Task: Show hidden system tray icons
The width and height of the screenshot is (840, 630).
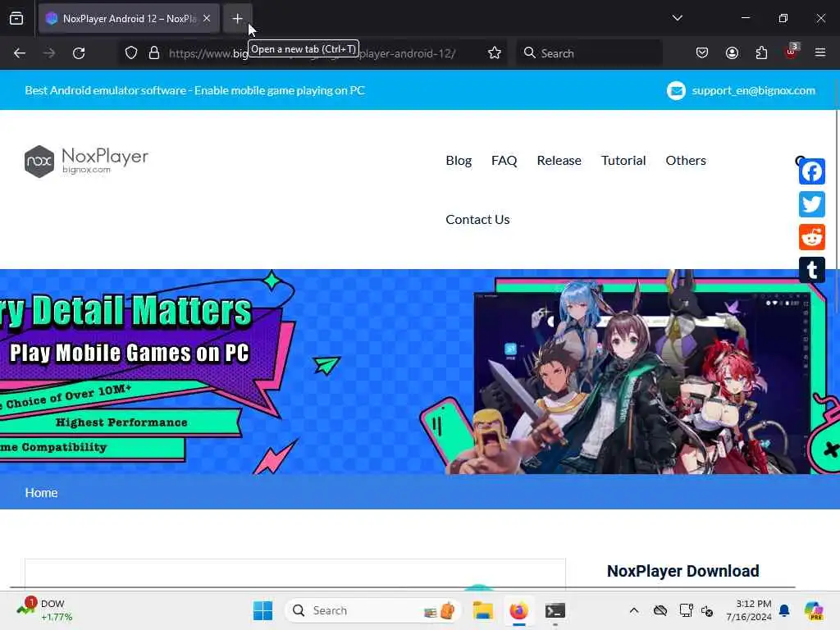Action: pos(634,610)
